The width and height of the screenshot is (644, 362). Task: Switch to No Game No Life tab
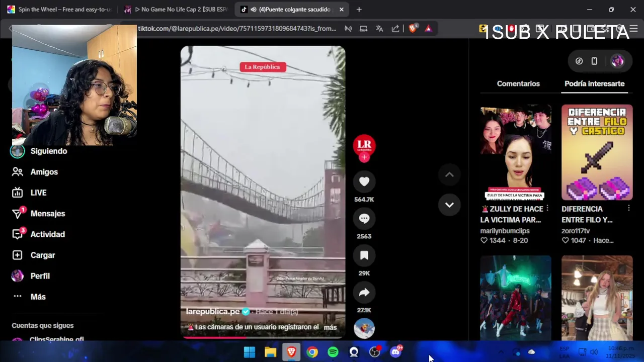(176, 10)
